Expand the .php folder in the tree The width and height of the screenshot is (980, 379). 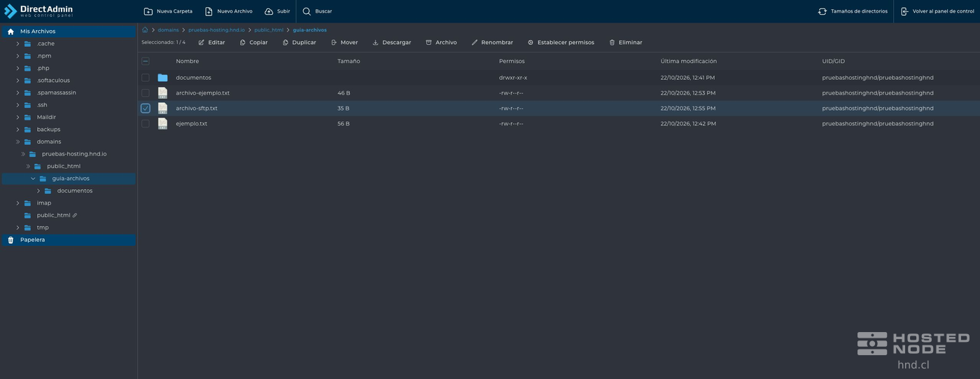click(x=18, y=68)
